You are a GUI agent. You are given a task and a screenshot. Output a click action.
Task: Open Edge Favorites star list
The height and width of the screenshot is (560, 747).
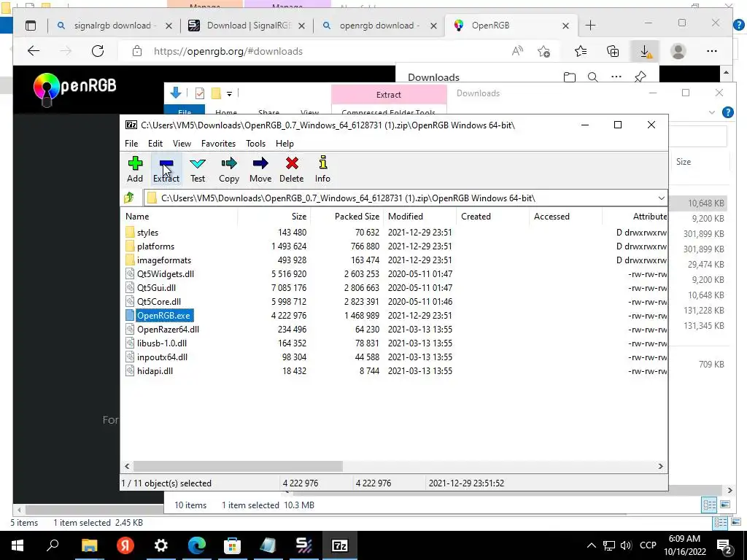tap(580, 51)
